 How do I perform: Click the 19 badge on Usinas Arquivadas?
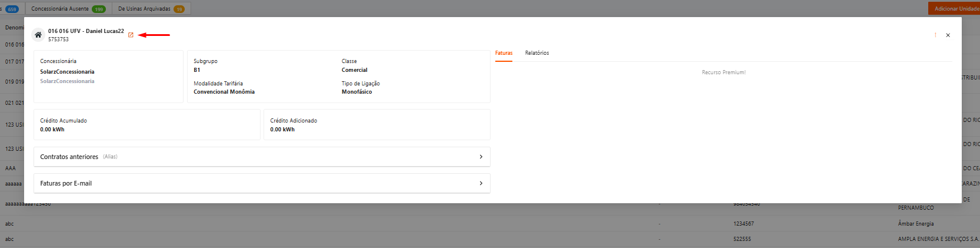pos(179,9)
